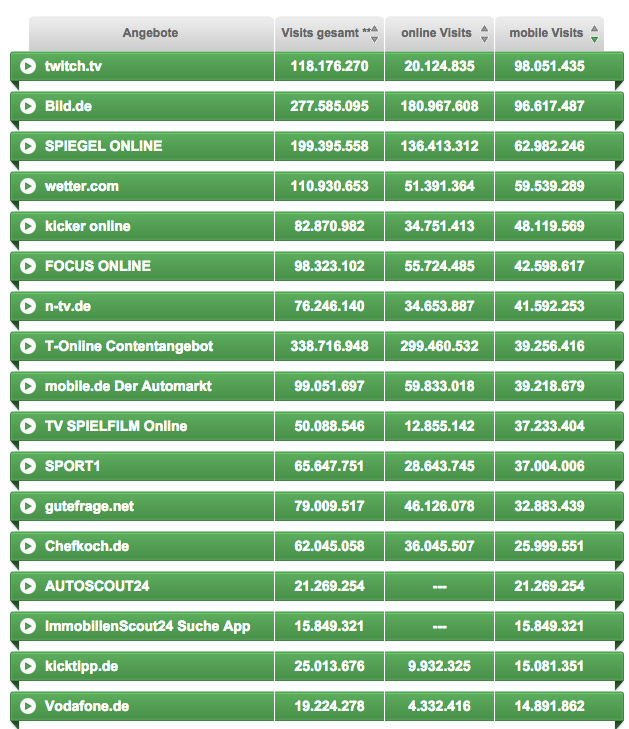Sort by Visits gesamt column arrows

pos(374,34)
